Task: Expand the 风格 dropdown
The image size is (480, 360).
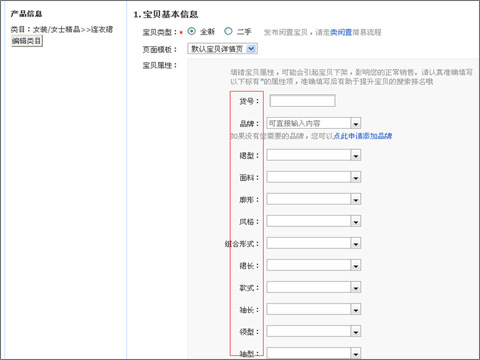Action: (314, 221)
